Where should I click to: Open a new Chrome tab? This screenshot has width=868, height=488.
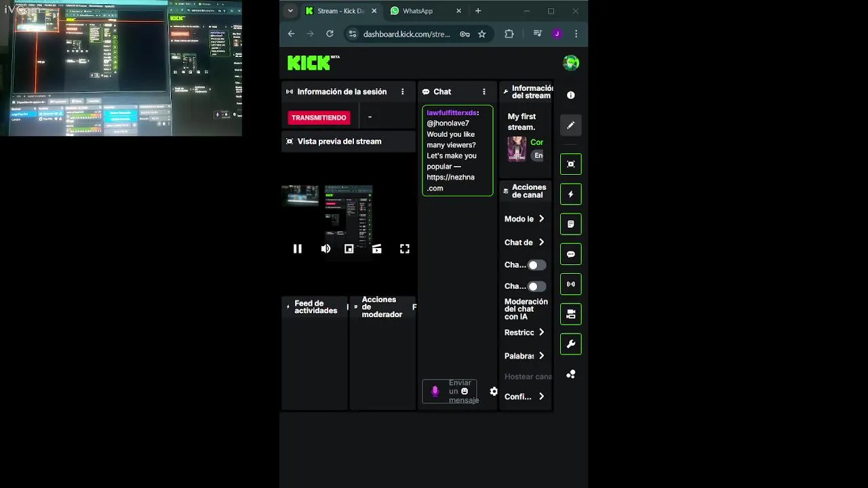pyautogui.click(x=478, y=11)
